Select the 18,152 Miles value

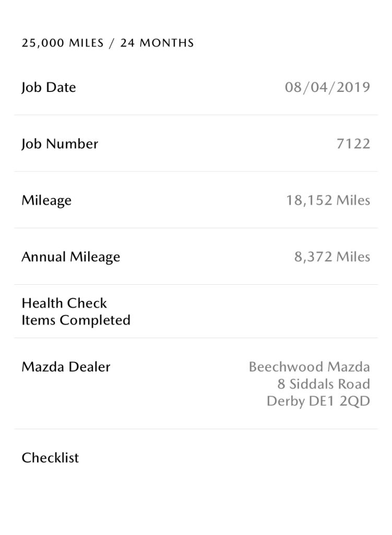coord(328,200)
